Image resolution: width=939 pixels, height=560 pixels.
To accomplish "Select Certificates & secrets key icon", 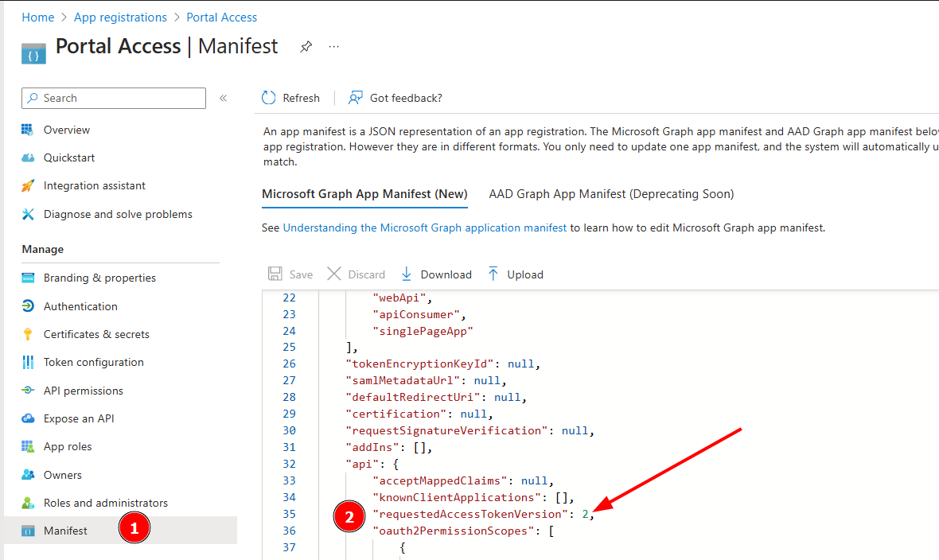I will (x=29, y=334).
